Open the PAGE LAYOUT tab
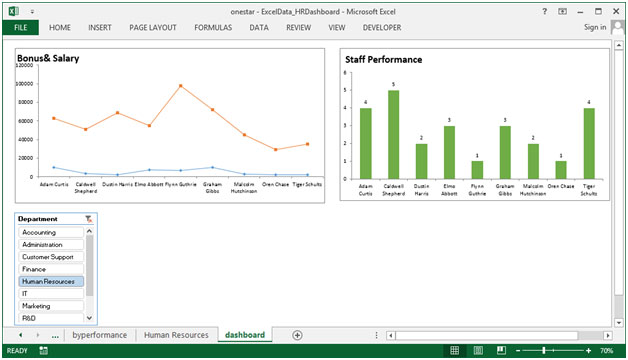This screenshot has width=628, height=360. pos(153,28)
